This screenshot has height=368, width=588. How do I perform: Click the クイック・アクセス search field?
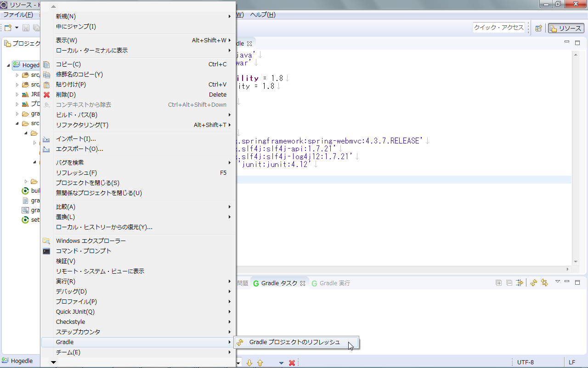click(499, 28)
